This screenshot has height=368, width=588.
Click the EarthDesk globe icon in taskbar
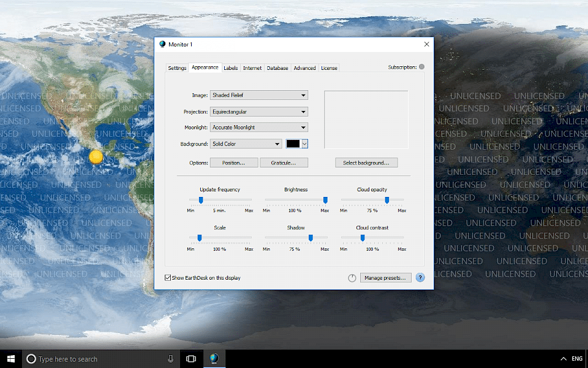[214, 359]
